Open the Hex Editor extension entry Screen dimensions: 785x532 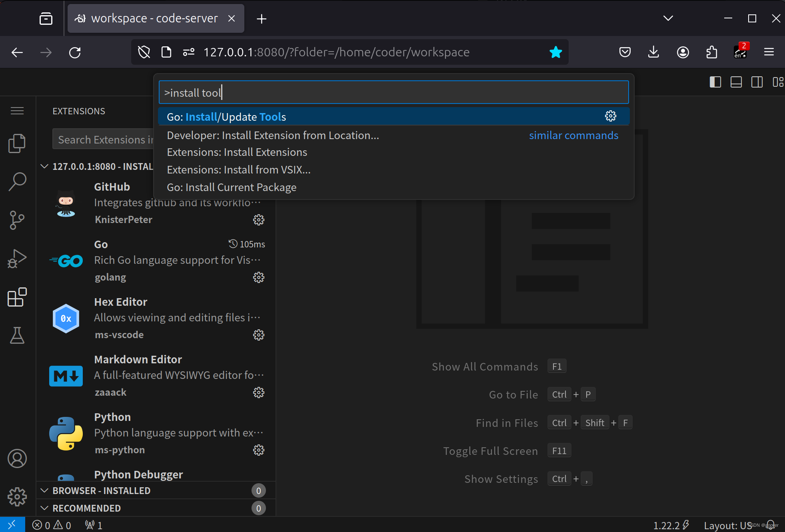[156, 319]
